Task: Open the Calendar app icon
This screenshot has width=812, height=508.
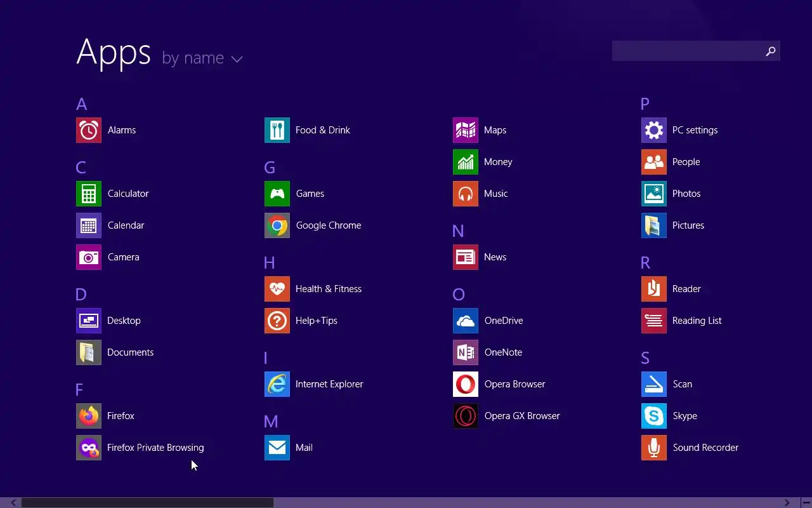Action: pyautogui.click(x=89, y=225)
